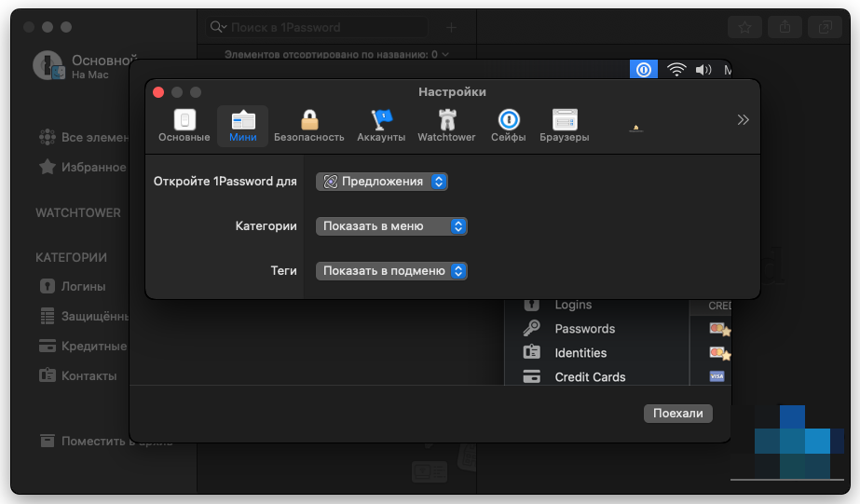Open the Предложения dropdown

pos(382,182)
